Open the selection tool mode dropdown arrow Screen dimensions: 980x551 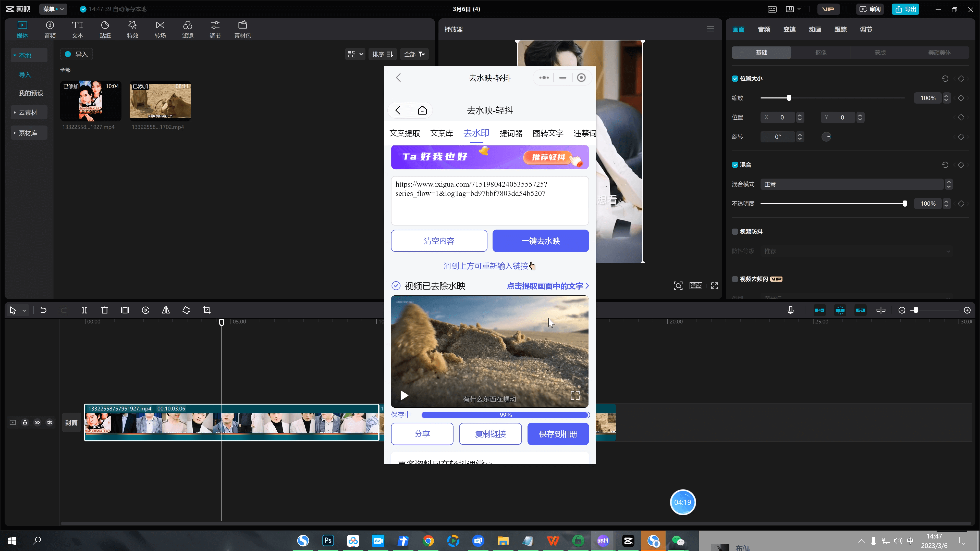point(24,311)
